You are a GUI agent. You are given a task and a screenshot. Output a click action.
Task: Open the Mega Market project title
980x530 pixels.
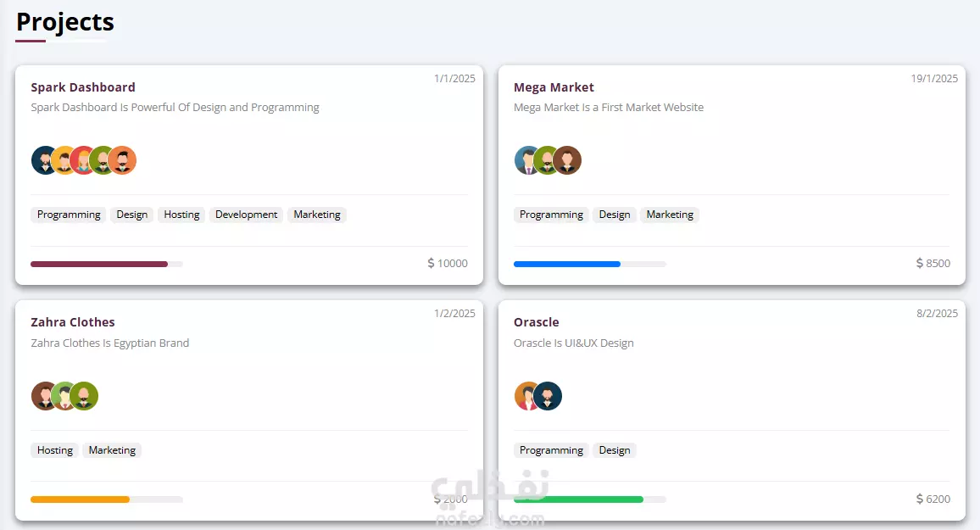[x=554, y=87]
